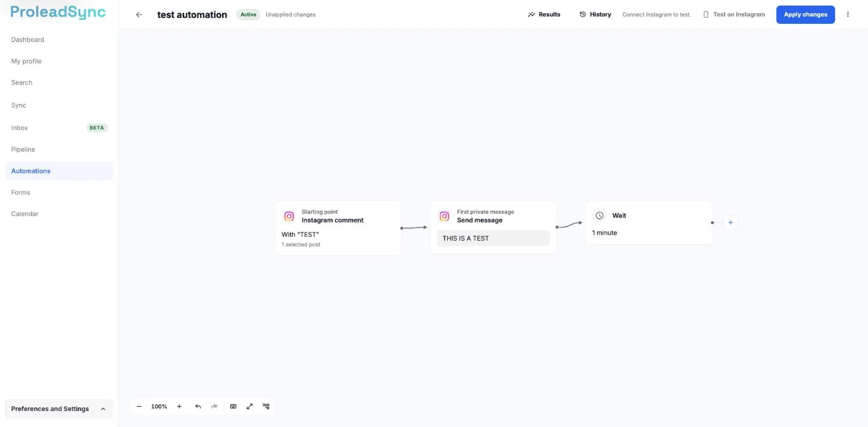Click the Apply changes button
Image resolution: width=868 pixels, height=427 pixels.
coord(805,15)
